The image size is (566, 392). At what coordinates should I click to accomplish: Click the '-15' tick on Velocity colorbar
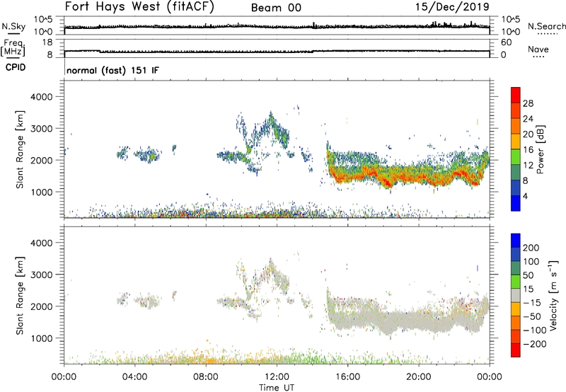[x=532, y=302]
